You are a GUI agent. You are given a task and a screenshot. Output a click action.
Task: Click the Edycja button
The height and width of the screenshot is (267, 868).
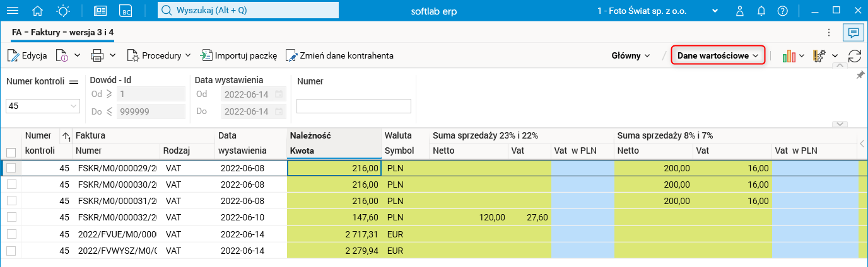27,55
